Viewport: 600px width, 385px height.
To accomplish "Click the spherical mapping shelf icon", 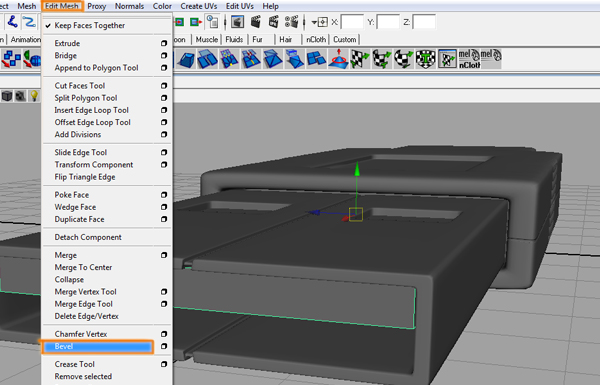I will pyautogui.click(x=403, y=59).
